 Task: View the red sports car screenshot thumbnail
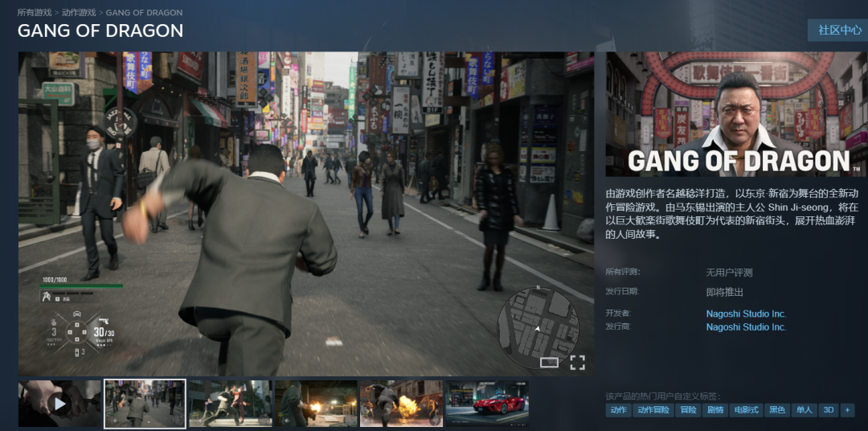point(487,403)
